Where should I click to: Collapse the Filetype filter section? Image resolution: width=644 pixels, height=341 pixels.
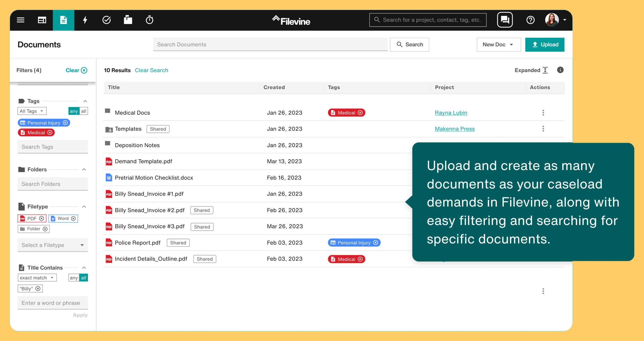(x=84, y=207)
